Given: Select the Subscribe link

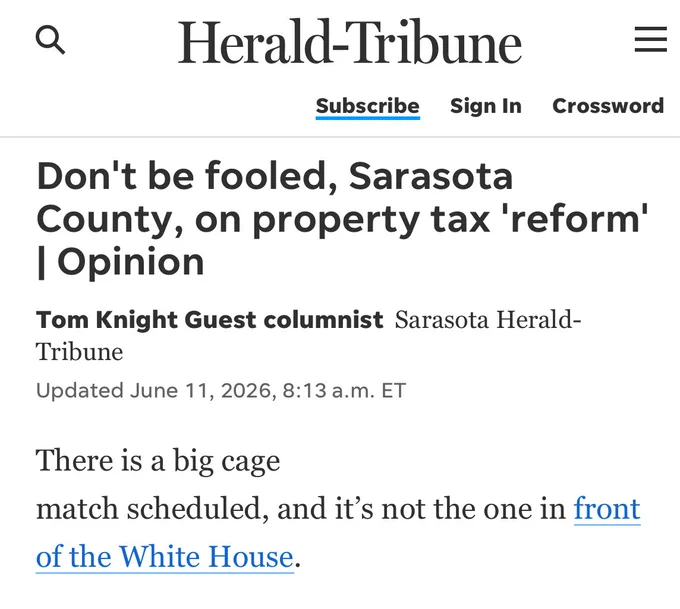Looking at the screenshot, I should (x=367, y=106).
